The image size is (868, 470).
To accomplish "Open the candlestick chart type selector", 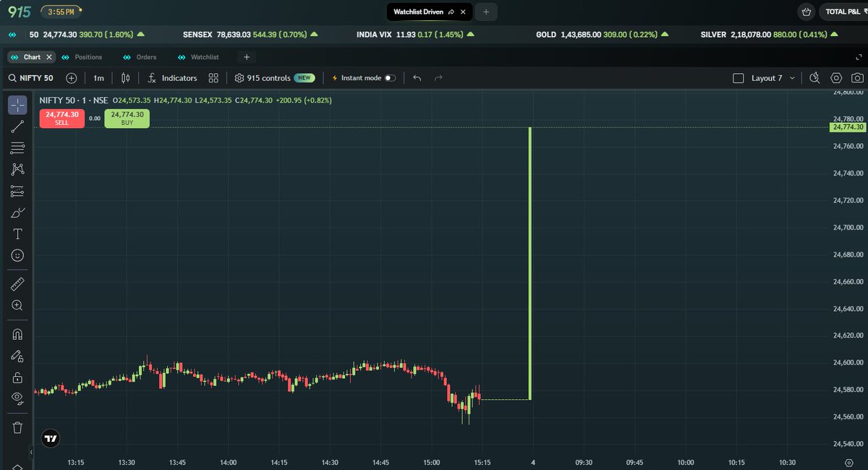I will point(126,78).
